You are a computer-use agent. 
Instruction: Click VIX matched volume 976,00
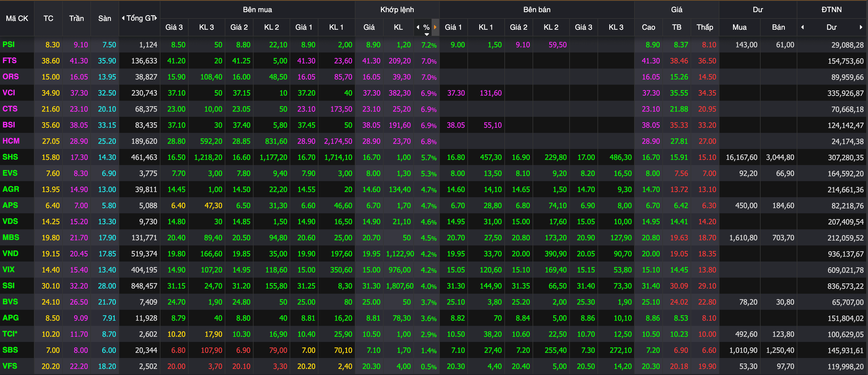tap(400, 270)
